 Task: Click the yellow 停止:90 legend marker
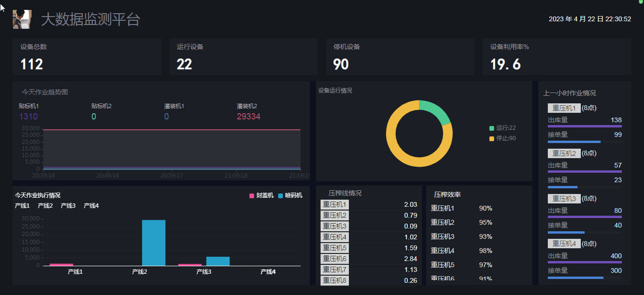click(492, 138)
